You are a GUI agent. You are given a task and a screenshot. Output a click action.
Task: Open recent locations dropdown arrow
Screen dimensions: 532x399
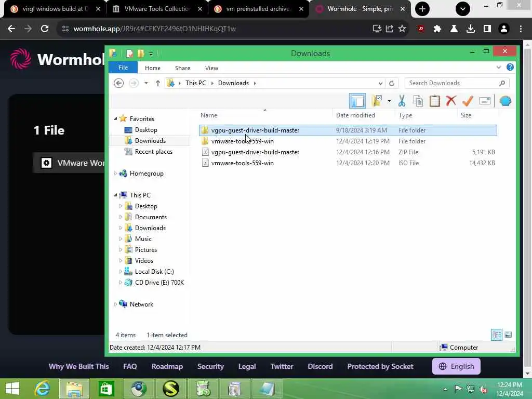pyautogui.click(x=146, y=83)
